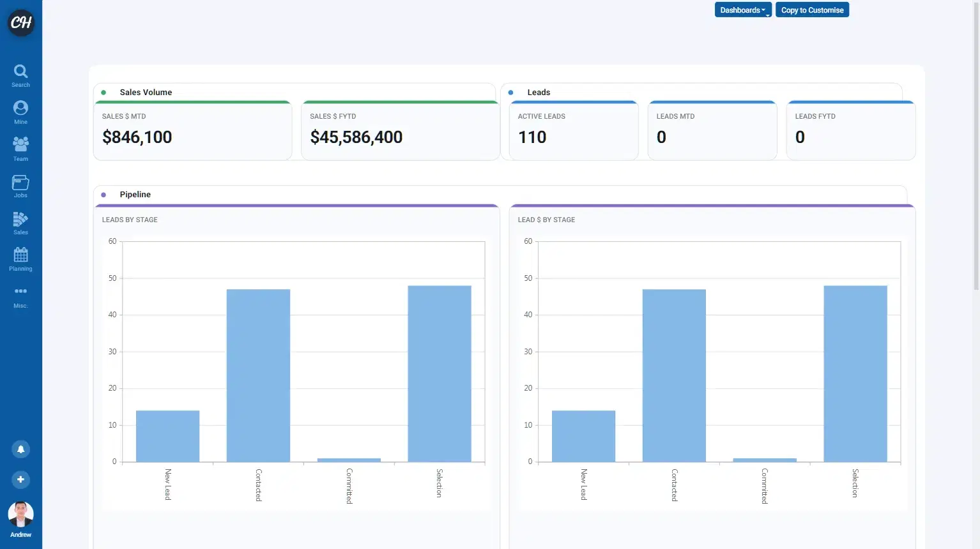Click the Pipeline section header

135,195
